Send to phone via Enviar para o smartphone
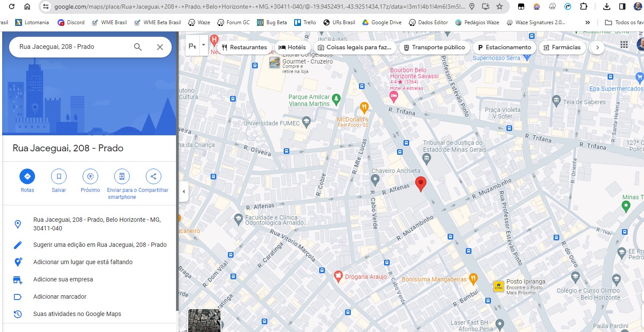Image resolution: width=644 pixels, height=332 pixels. tap(122, 176)
